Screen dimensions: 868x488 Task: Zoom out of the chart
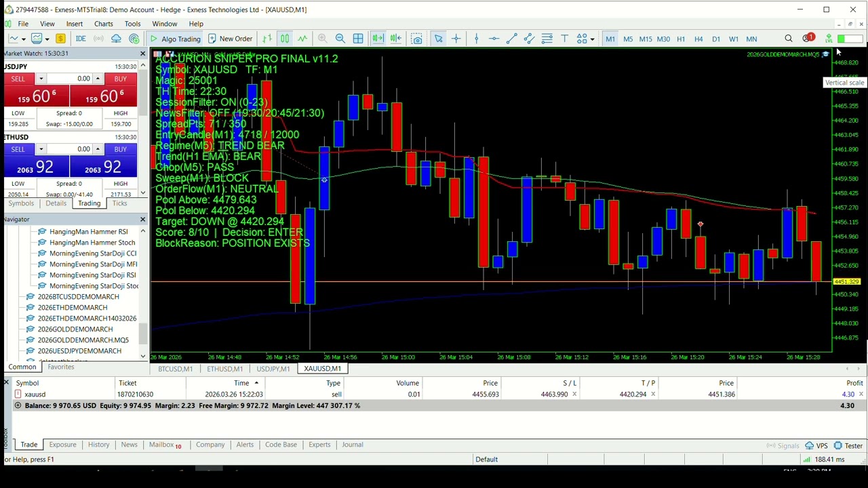[340, 39]
